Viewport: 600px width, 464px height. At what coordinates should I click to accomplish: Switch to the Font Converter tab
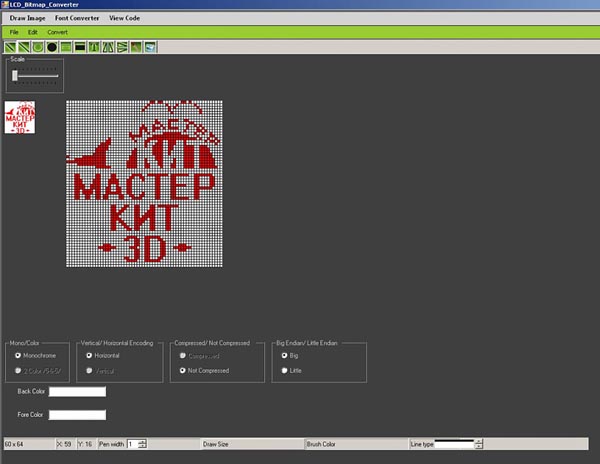pos(77,18)
